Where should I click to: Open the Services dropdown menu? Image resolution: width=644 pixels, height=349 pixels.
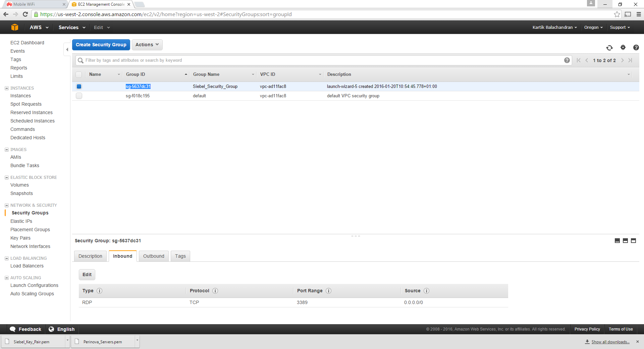(x=72, y=28)
